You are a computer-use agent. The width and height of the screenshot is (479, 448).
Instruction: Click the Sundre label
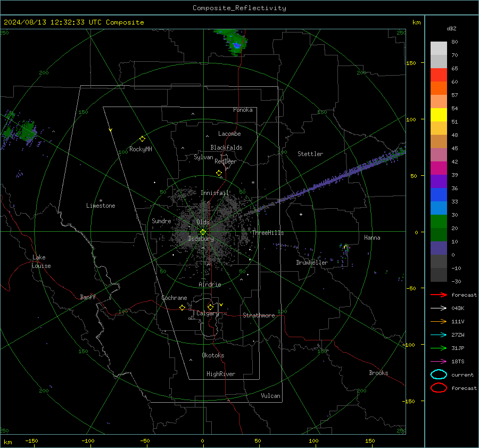pyautogui.click(x=161, y=221)
